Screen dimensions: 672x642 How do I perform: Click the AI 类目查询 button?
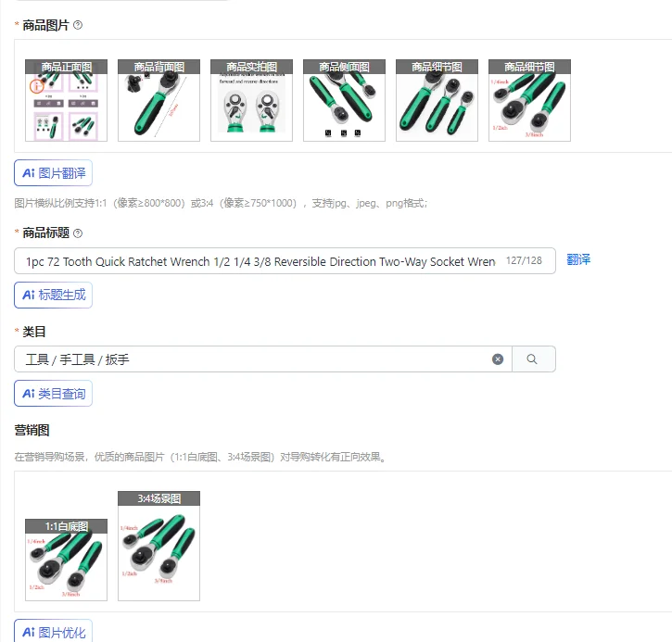(53, 394)
